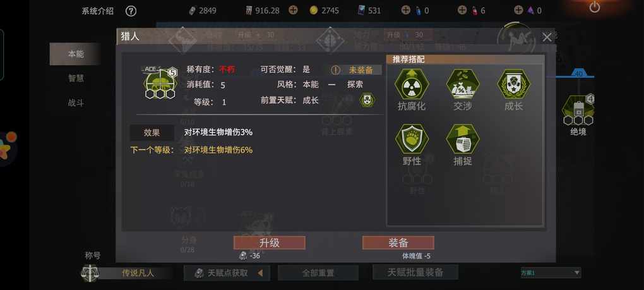Open the 系统介绍 question mark help
The image size is (644, 290).
tap(131, 11)
